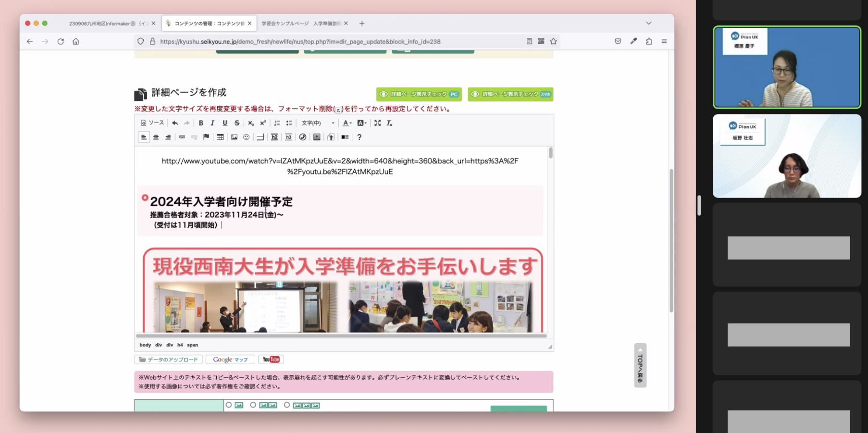This screenshot has width=868, height=433.
Task: Click the PC 詳細ページ表示チェック button
Action: (x=419, y=94)
